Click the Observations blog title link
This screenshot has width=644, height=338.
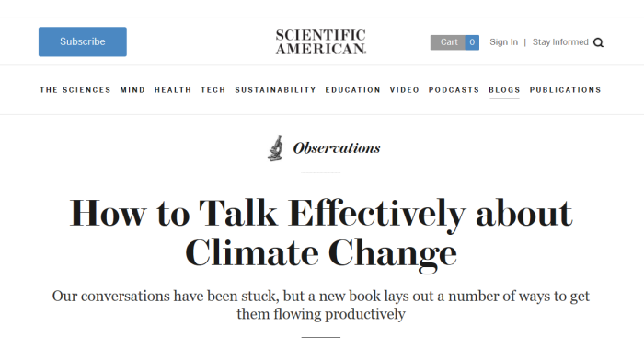(337, 148)
